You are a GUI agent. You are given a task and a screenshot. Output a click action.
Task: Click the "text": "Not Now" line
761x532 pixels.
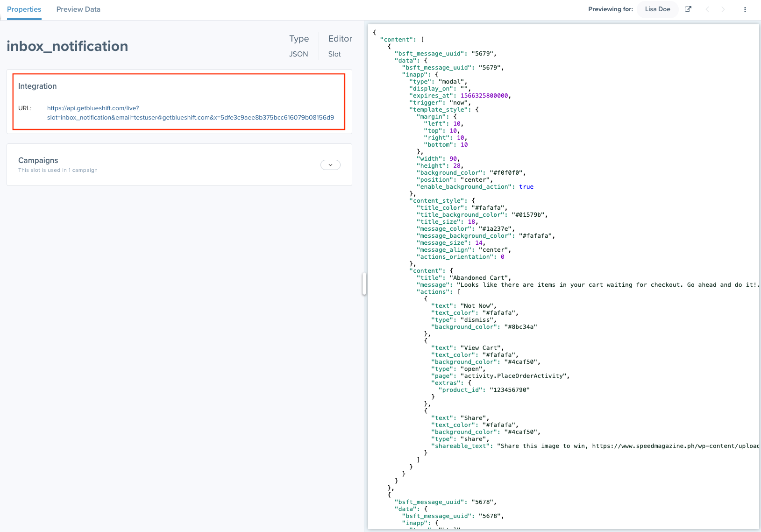463,306
